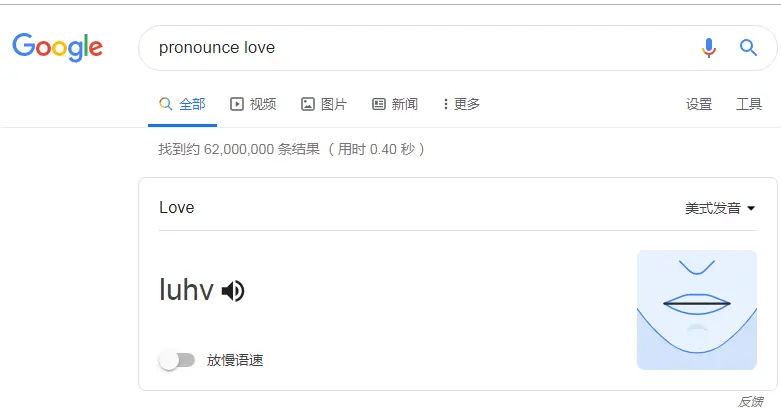The width and height of the screenshot is (781, 418).
Task: Click the microphone voice search icon
Action: tap(708, 48)
